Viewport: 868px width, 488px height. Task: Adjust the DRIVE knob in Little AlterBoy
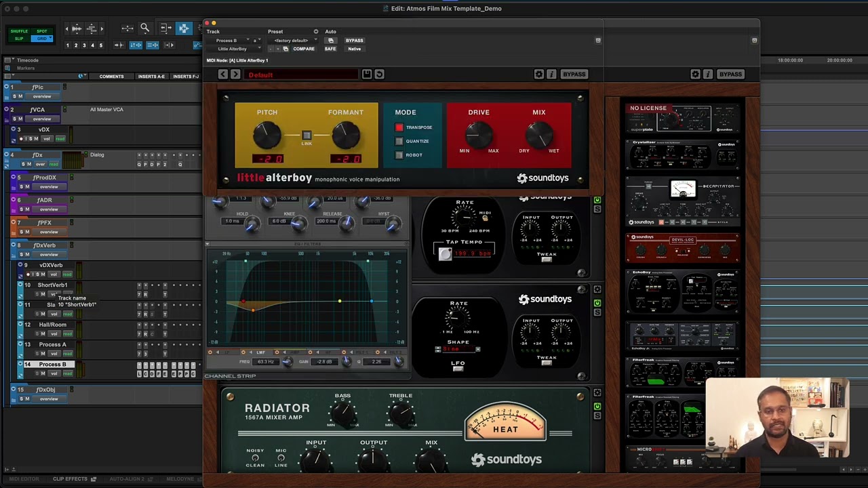479,135
